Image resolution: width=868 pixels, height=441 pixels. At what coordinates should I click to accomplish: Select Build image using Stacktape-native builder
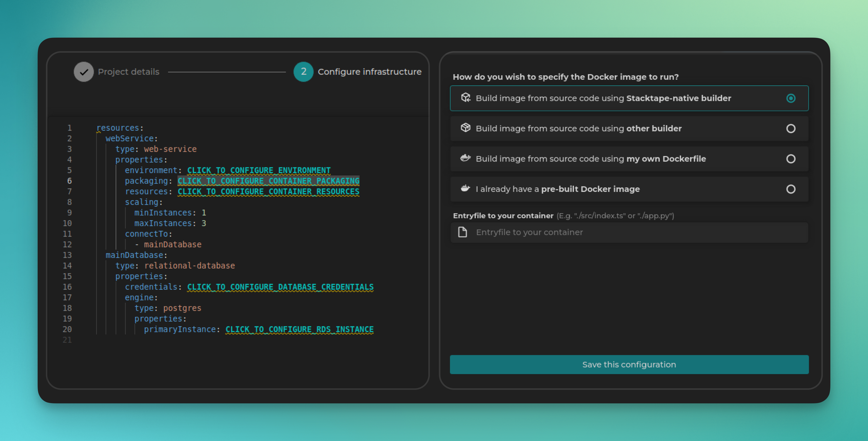630,98
